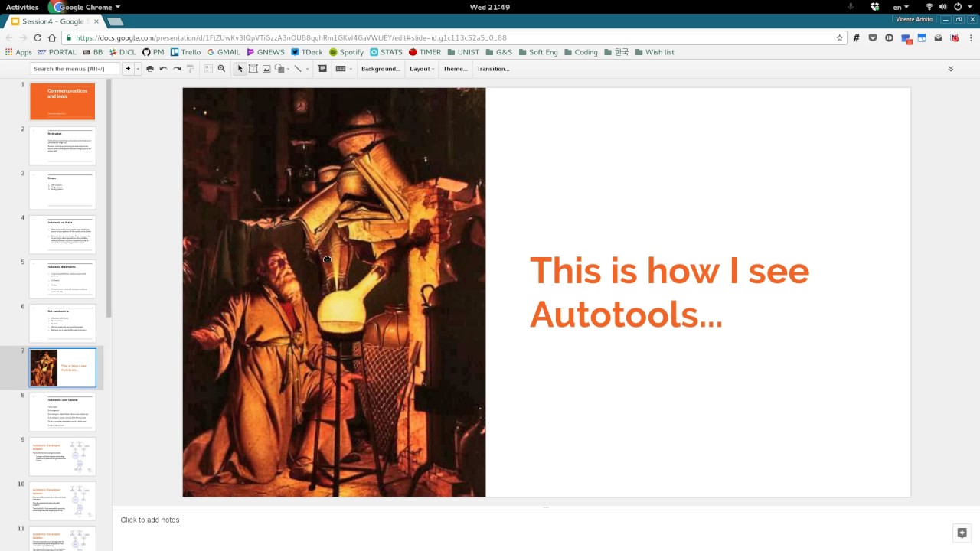Image resolution: width=980 pixels, height=551 pixels.
Task: Expand the UNIST bookmarks folder
Action: [463, 52]
